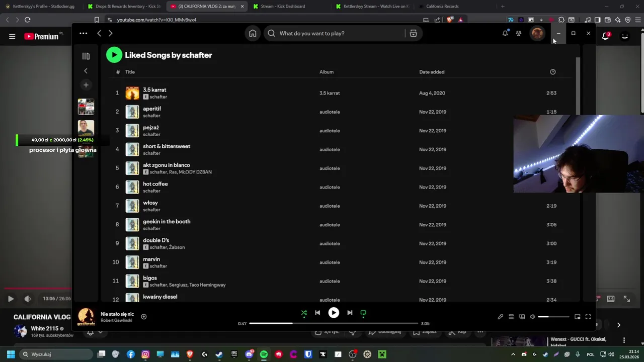Viewport: 644px width, 362px height.
Task: Select the song "double D's"
Action: click(156, 240)
